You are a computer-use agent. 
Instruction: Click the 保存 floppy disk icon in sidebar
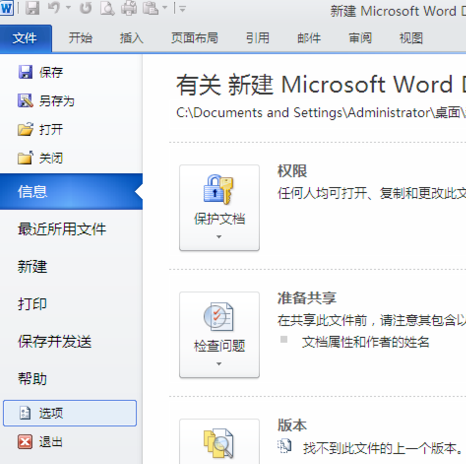[25, 72]
